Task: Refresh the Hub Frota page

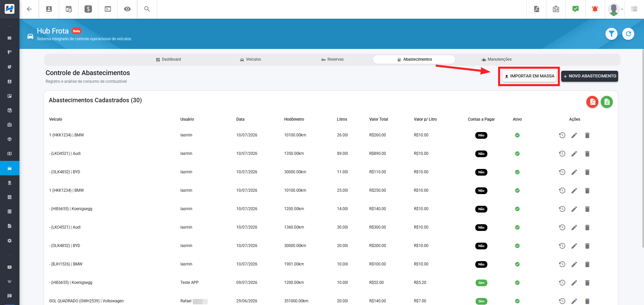Action: click(628, 34)
